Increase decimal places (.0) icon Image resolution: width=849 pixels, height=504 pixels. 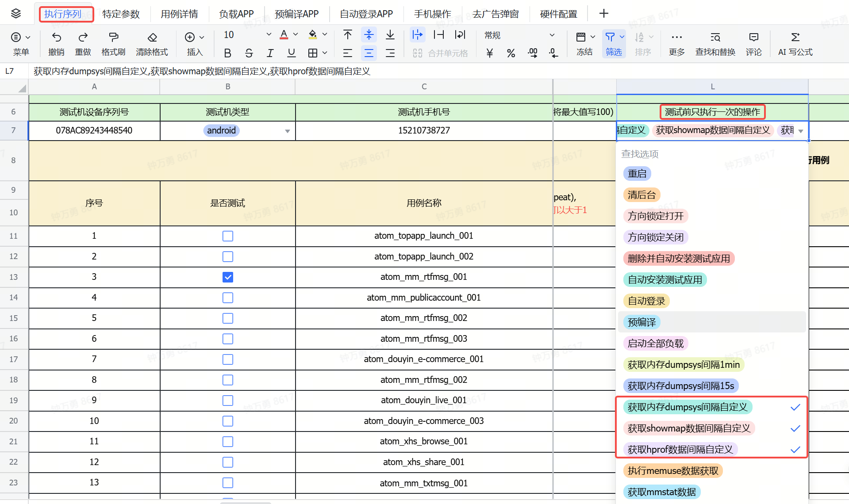pos(553,53)
